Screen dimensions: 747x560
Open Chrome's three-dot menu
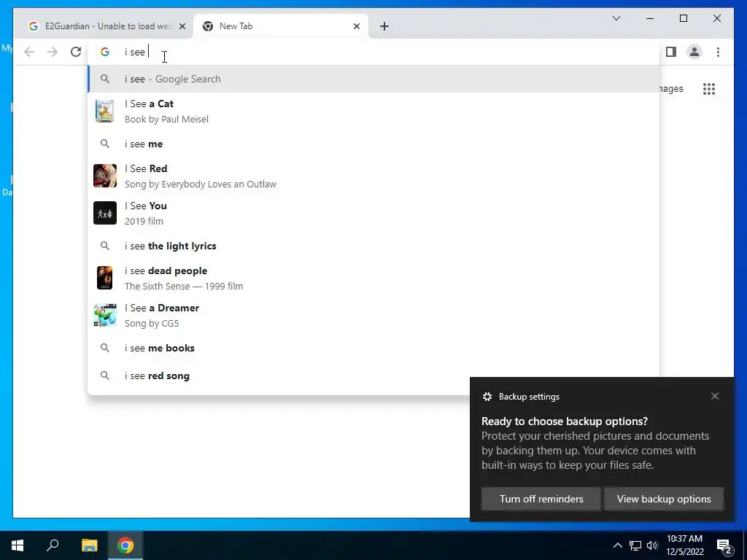tap(718, 52)
